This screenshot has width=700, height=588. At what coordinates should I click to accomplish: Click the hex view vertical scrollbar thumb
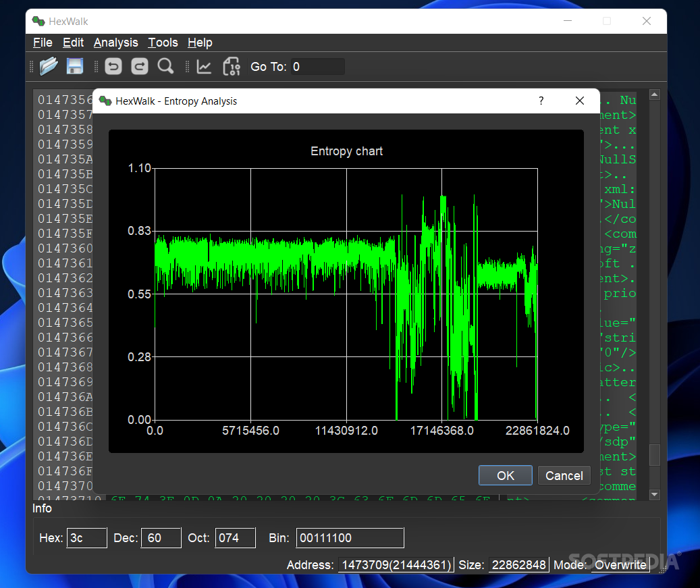655,455
